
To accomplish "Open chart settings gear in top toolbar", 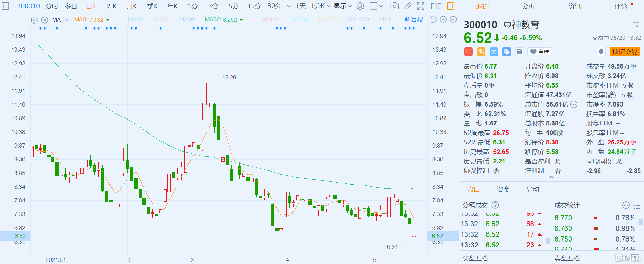I will pos(360,6).
